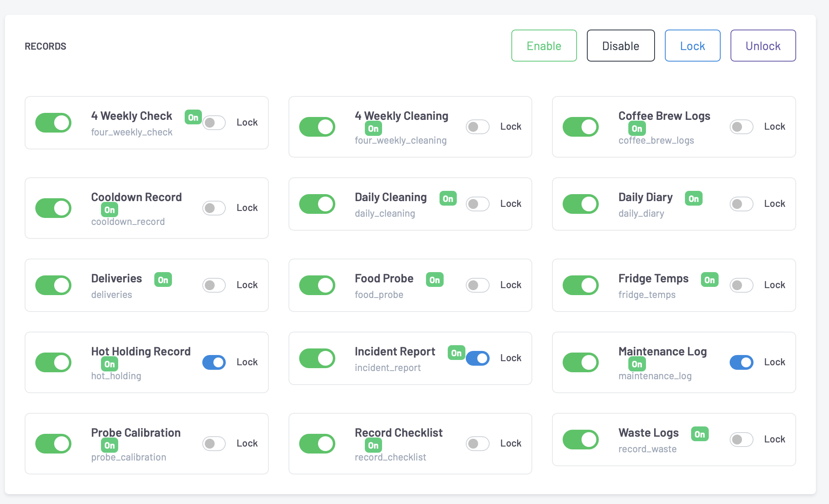Disable the Coffee Brew Logs record toggle
Viewport: 829px width, 504px height.
tap(580, 127)
